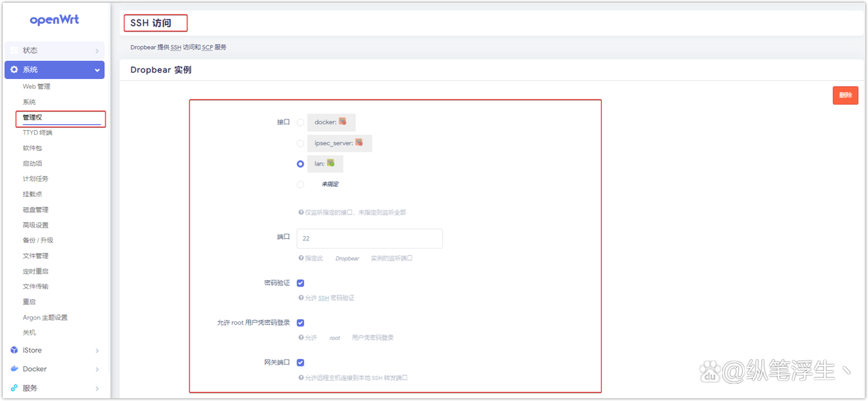Open the 软件包 menu item
The image size is (868, 401).
(x=32, y=148)
